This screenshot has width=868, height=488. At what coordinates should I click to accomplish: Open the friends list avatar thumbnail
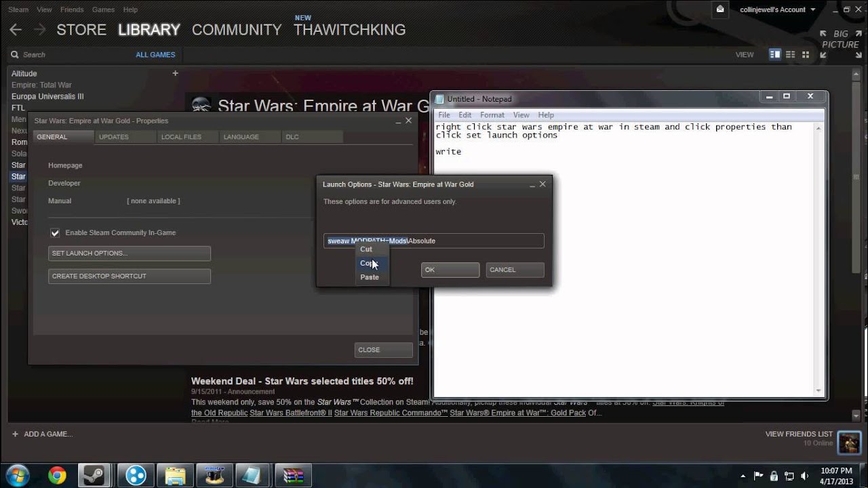(849, 442)
